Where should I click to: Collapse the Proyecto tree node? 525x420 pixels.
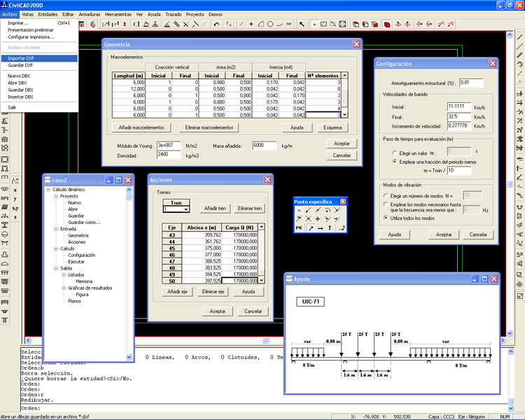(x=56, y=196)
